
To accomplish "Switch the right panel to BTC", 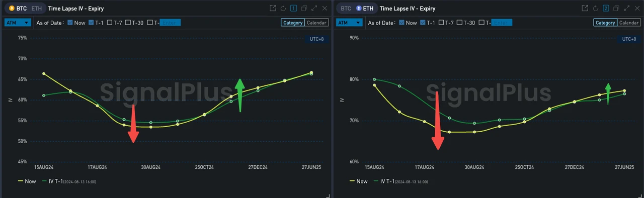I will pyautogui.click(x=346, y=9).
